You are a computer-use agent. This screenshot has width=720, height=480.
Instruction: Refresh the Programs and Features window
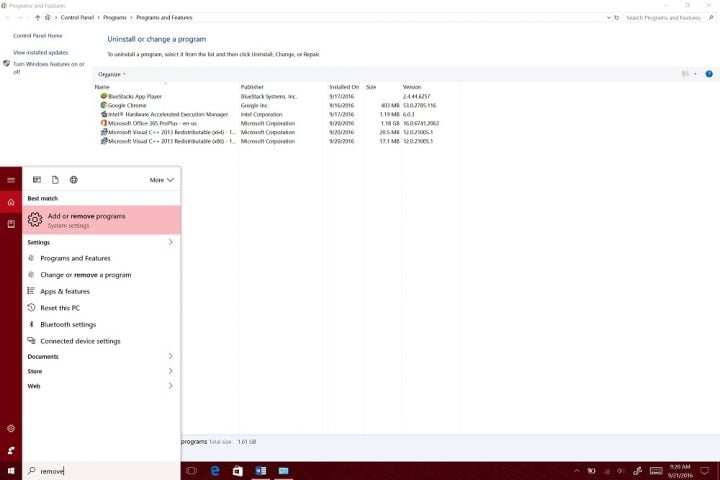click(617, 17)
